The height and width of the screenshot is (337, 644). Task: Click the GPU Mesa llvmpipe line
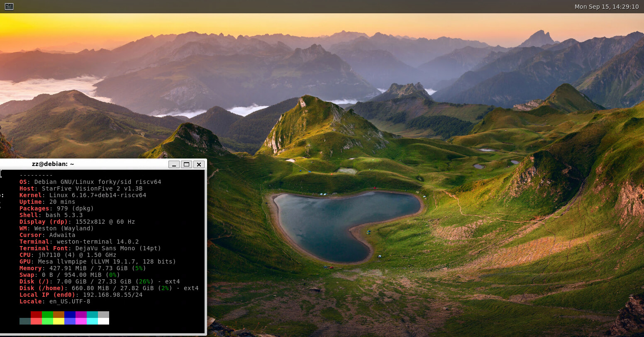tap(98, 261)
